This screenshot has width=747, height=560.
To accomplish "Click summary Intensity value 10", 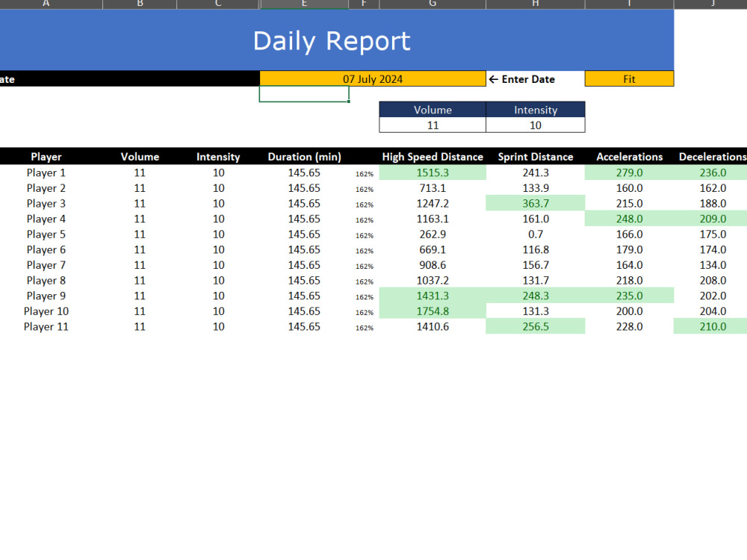I will (536, 125).
